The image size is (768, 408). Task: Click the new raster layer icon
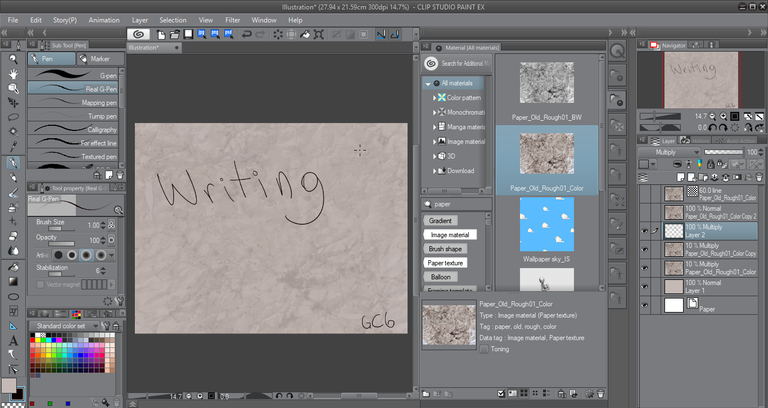pyautogui.click(x=681, y=177)
